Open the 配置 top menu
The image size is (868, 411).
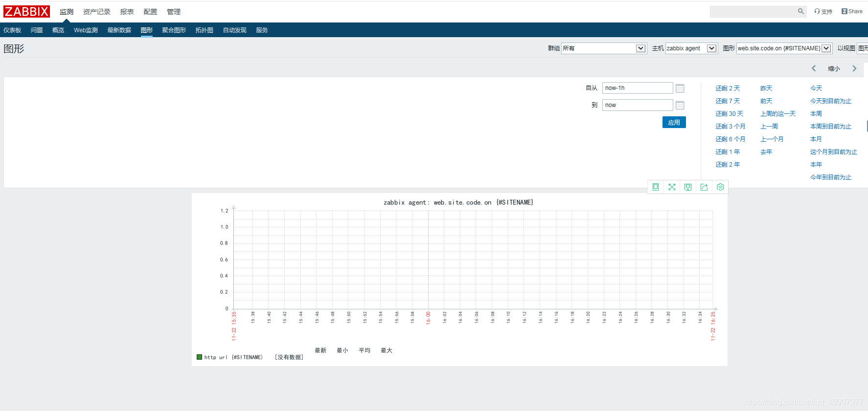click(151, 12)
